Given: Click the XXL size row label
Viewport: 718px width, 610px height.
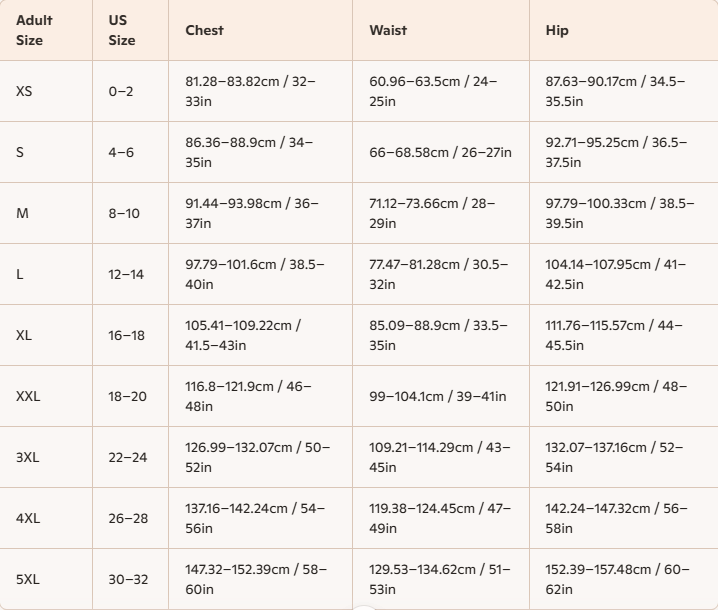Looking at the screenshot, I should click(28, 396).
